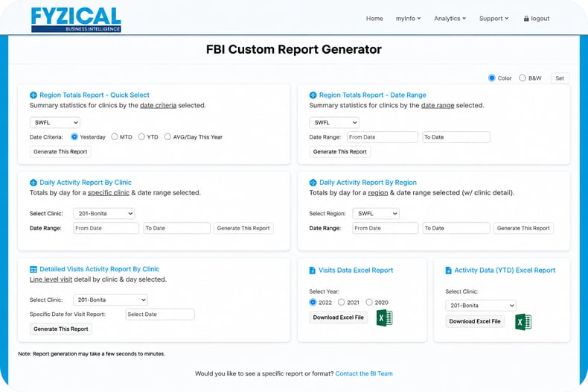The image size is (588, 392).
Task: Click the underlined 'Line level visit' text
Action: (x=51, y=279)
